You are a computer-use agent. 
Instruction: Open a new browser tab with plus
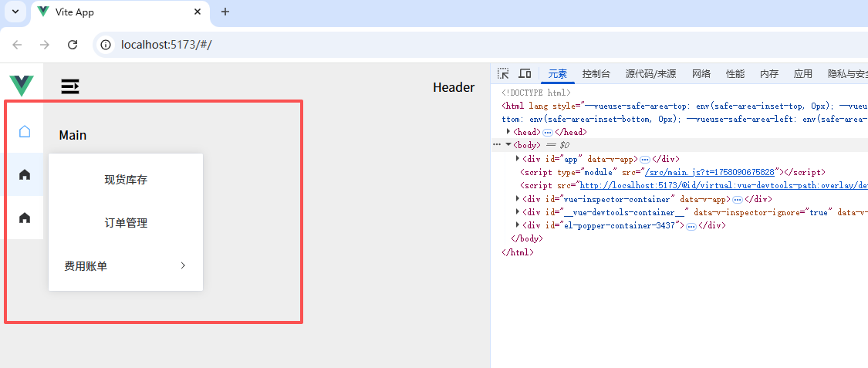225,12
